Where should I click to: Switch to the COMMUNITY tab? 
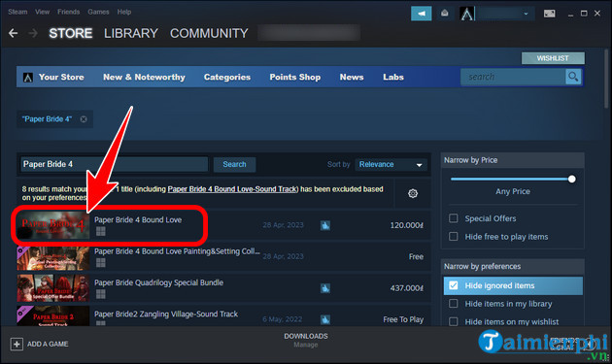pyautogui.click(x=209, y=34)
